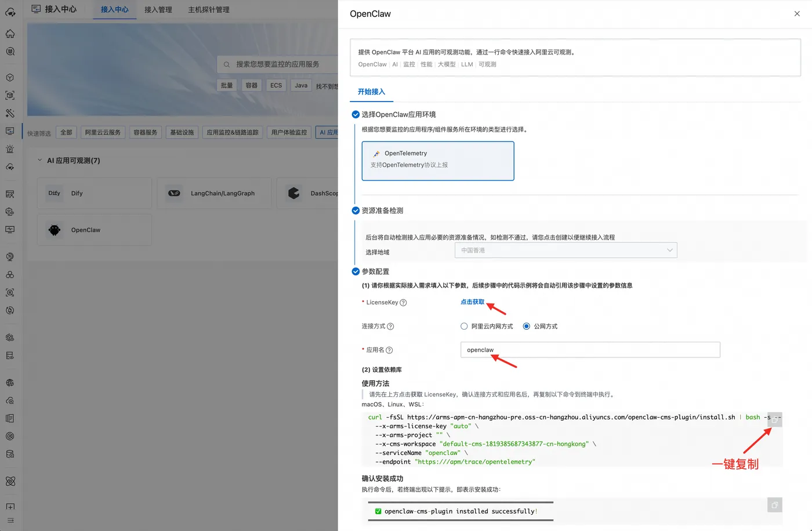Screen dimensions: 812x531
Task: Click search magnifier in service search box
Action: pyautogui.click(x=227, y=64)
